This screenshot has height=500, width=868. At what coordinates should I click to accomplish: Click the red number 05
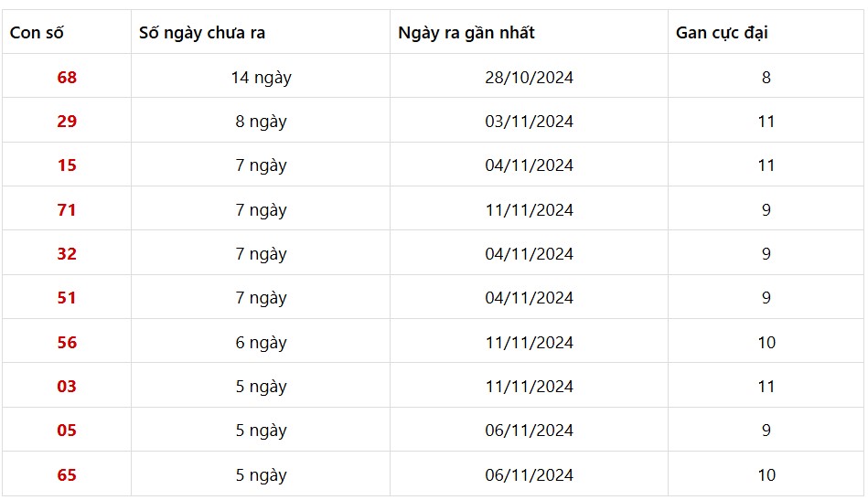pyautogui.click(x=67, y=431)
